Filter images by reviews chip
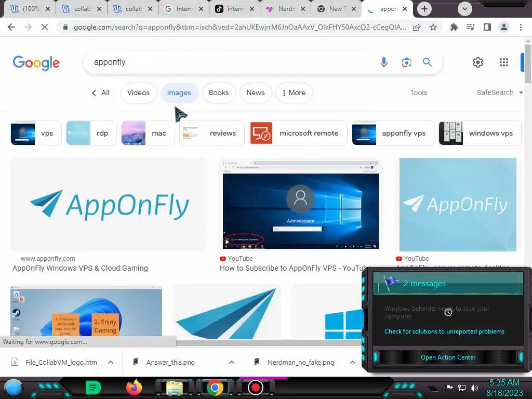The width and height of the screenshot is (532, 399). point(212,133)
